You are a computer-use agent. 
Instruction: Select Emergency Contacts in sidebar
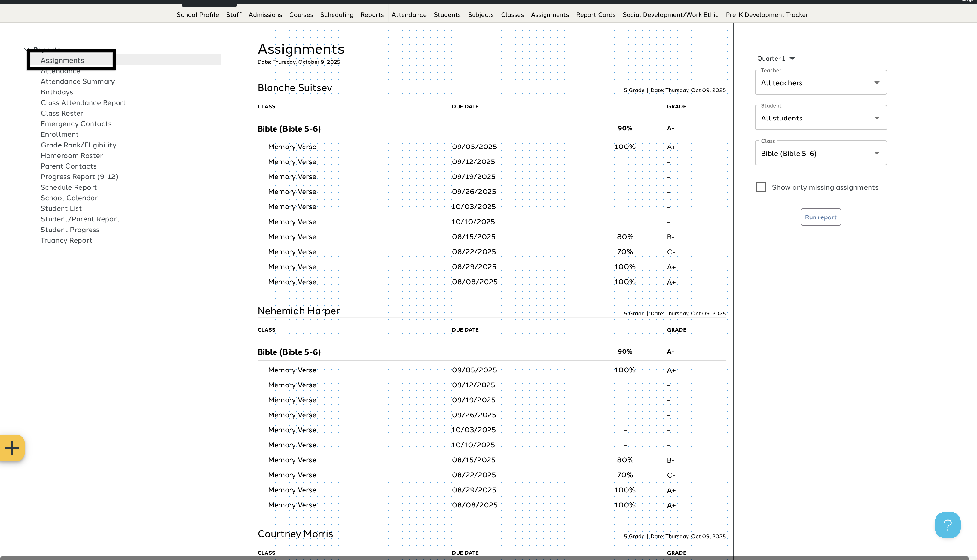click(76, 124)
